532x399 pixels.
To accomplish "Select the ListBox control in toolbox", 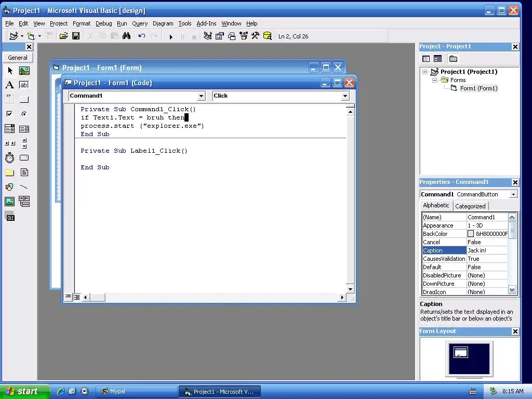I will (x=24, y=129).
